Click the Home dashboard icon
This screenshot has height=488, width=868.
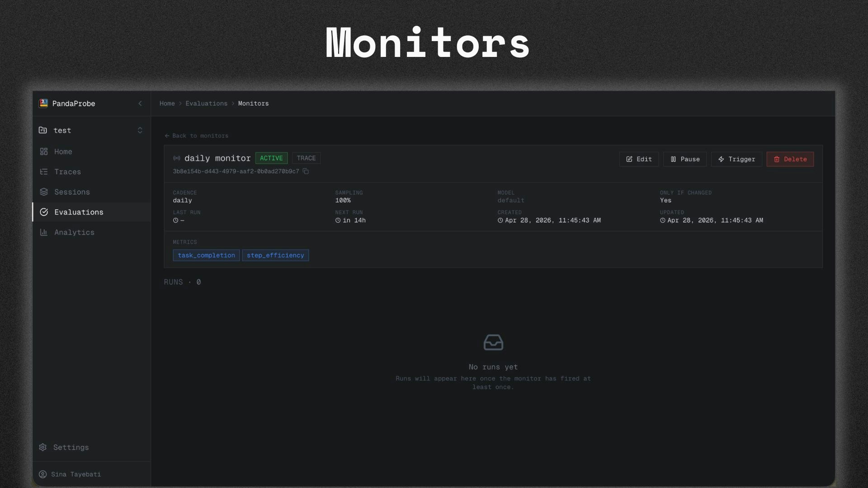click(x=44, y=152)
